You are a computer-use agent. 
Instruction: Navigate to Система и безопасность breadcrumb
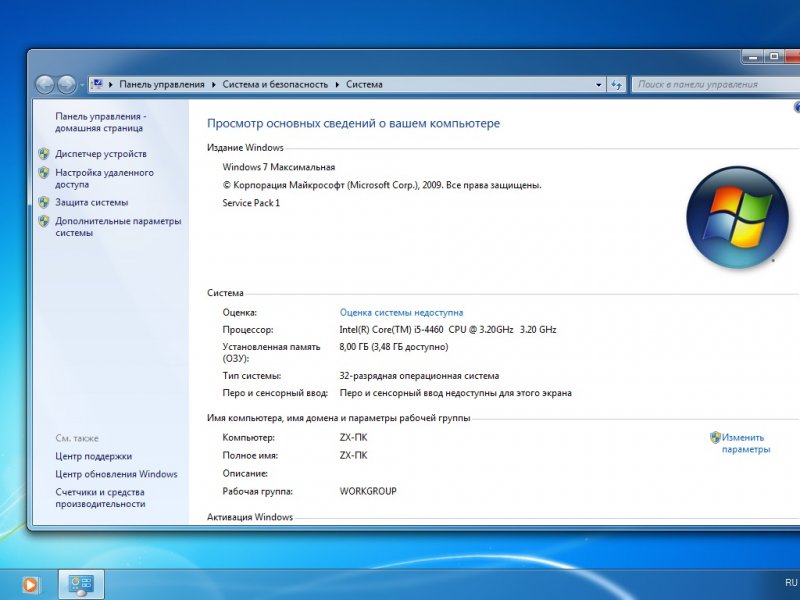click(275, 85)
